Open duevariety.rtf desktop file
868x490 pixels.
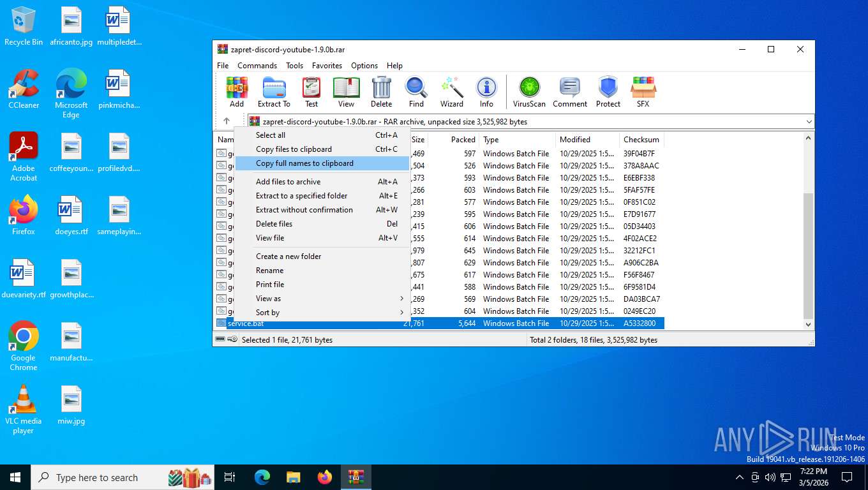coord(24,279)
